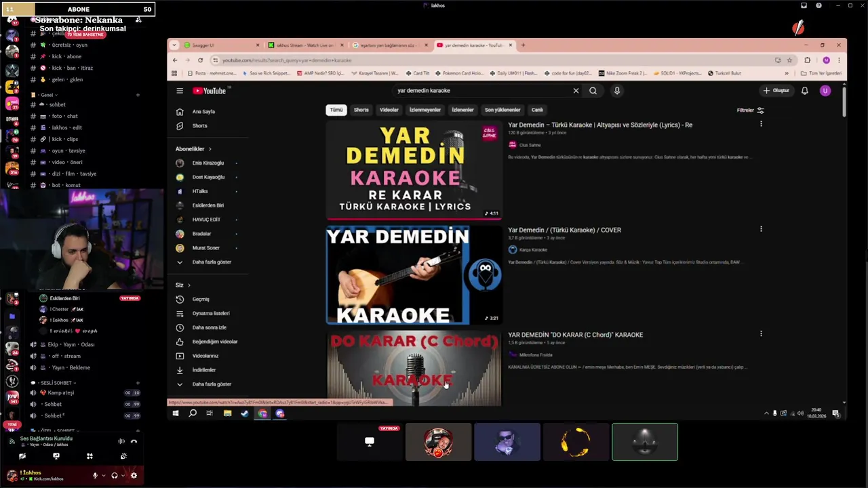Screen dimensions: 868x488
Task: Select the Videolar filter chip
Action: pos(389,110)
